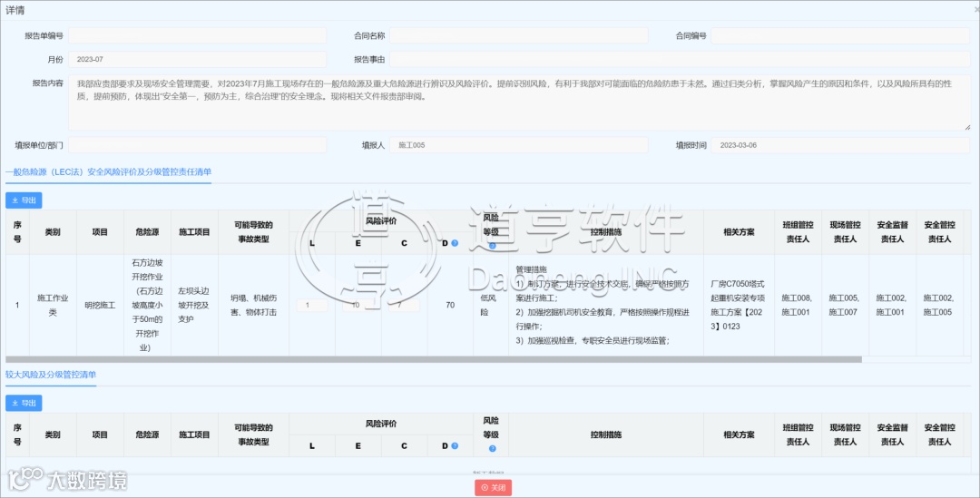Click the 控制措施 column header in the 一般危险源 table
The width and height of the screenshot is (980, 498).
click(605, 232)
